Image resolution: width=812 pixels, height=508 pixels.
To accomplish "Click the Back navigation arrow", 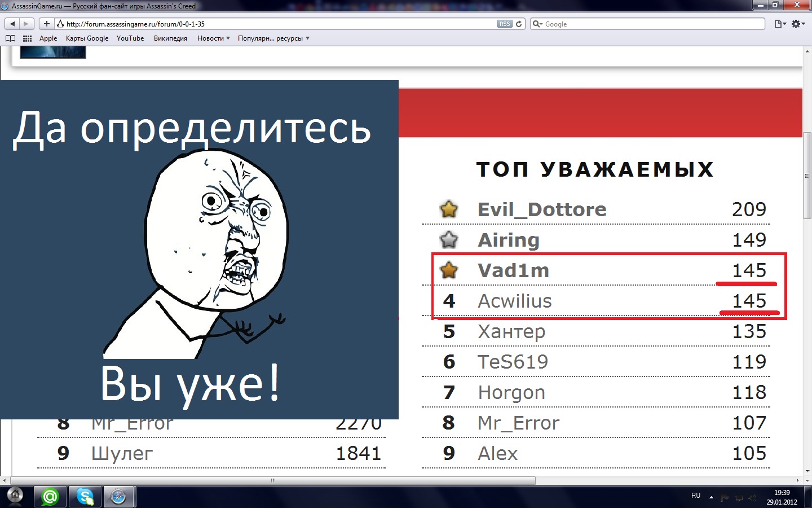I will tap(12, 24).
